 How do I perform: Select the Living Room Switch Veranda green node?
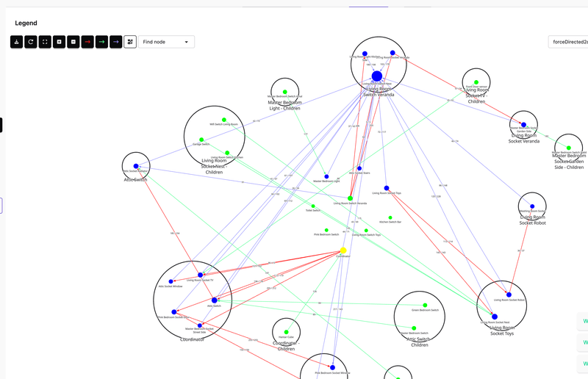(x=351, y=198)
